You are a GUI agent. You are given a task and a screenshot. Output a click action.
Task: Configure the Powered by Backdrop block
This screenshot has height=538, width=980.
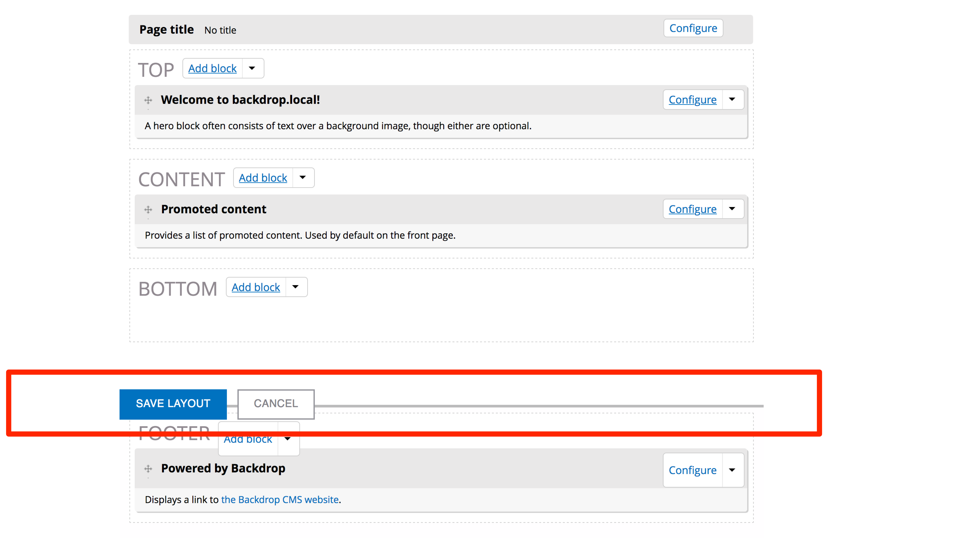[x=692, y=470]
